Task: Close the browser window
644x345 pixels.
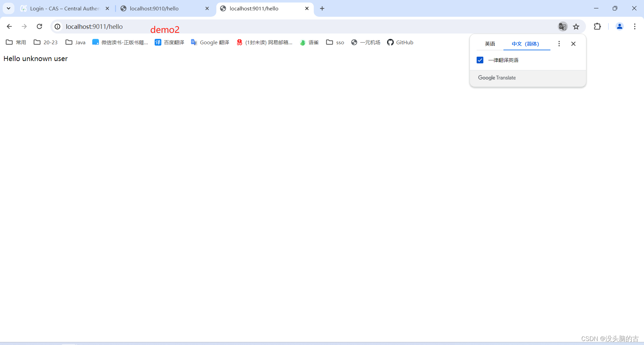Action: coord(634,8)
